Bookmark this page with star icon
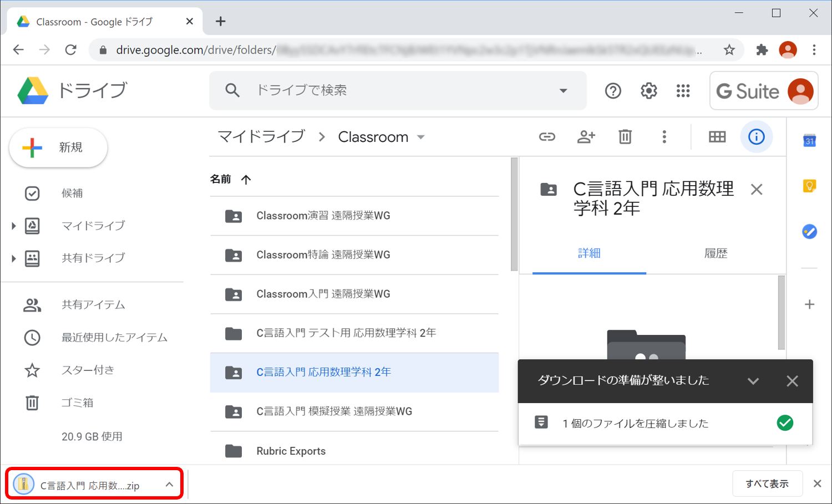Viewport: 832px width, 504px height. coord(729,50)
